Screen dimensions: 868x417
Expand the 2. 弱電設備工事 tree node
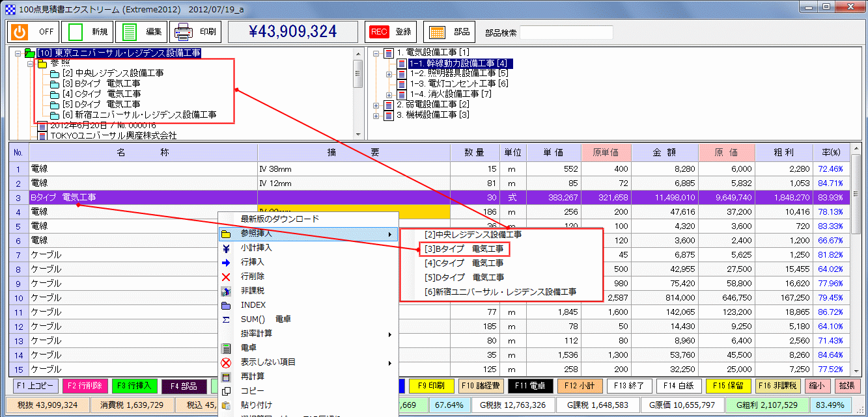[x=376, y=105]
